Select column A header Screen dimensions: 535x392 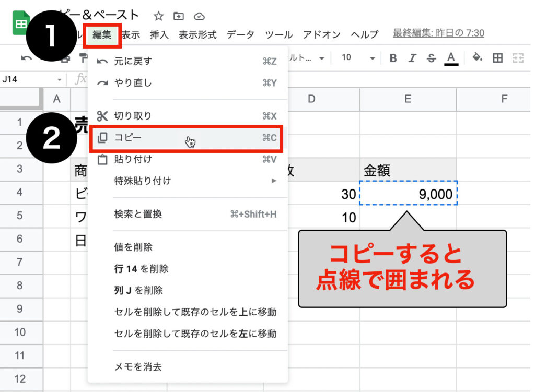point(56,99)
